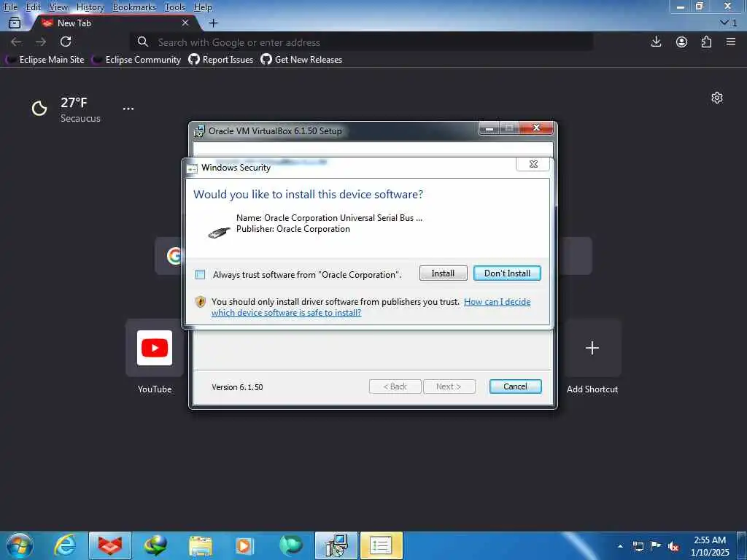
Task: Close the New Tab tab
Action: click(185, 23)
